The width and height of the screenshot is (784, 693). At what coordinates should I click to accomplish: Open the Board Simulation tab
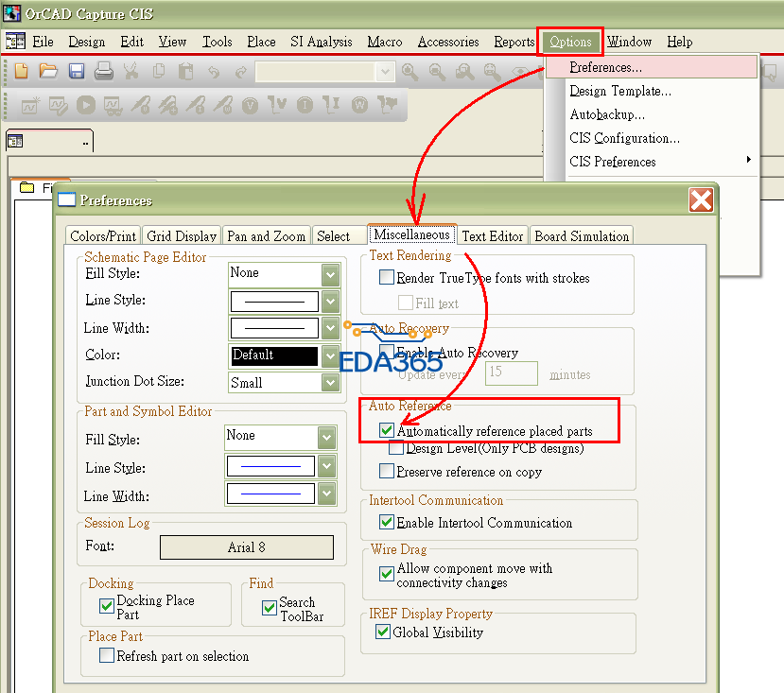582,236
